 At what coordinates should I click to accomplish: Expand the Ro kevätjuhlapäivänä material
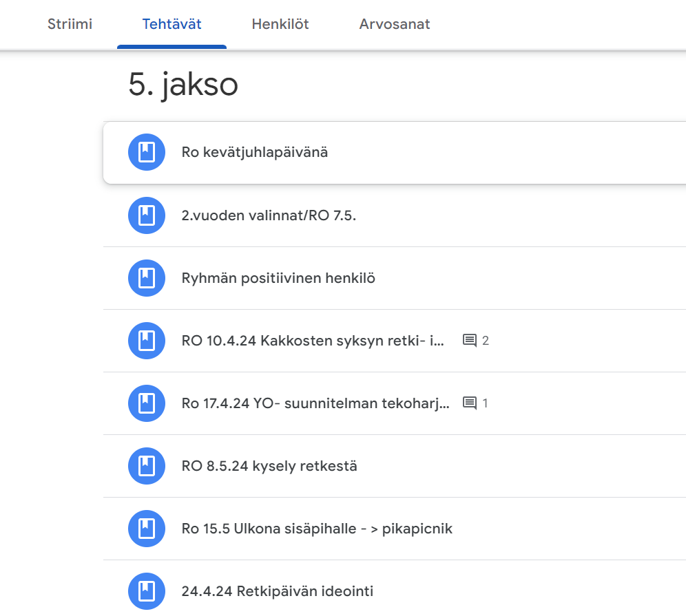(x=395, y=152)
